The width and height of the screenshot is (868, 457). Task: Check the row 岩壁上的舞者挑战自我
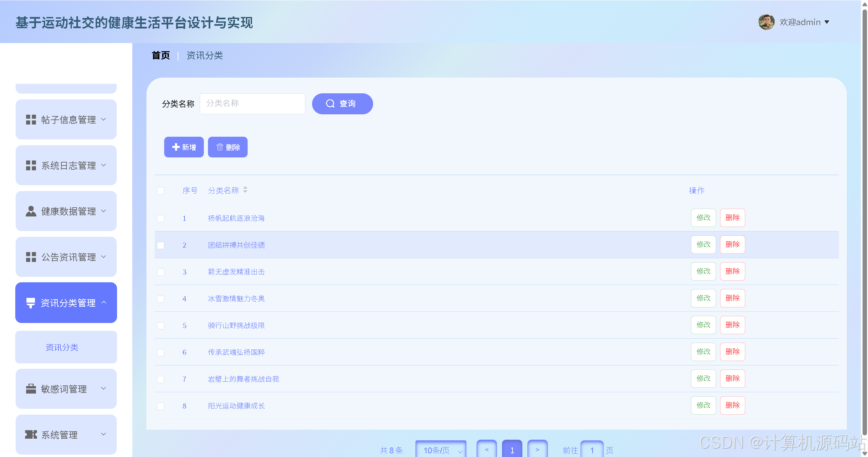click(160, 379)
